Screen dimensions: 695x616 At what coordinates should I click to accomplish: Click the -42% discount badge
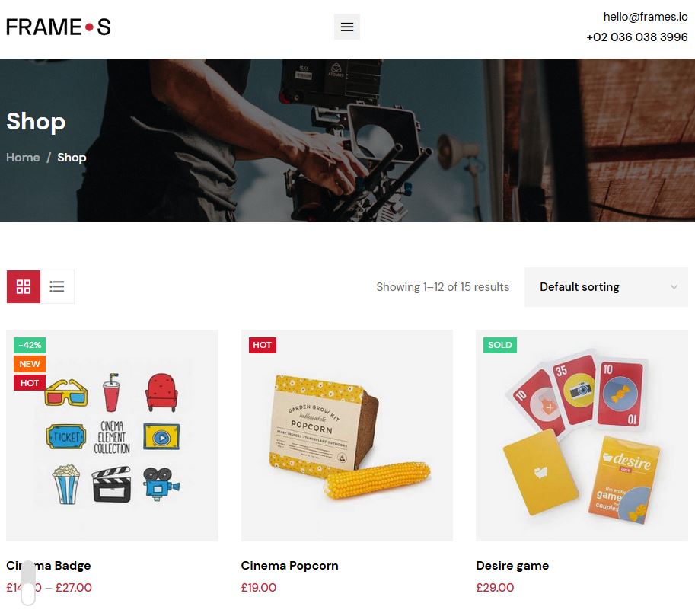point(30,345)
